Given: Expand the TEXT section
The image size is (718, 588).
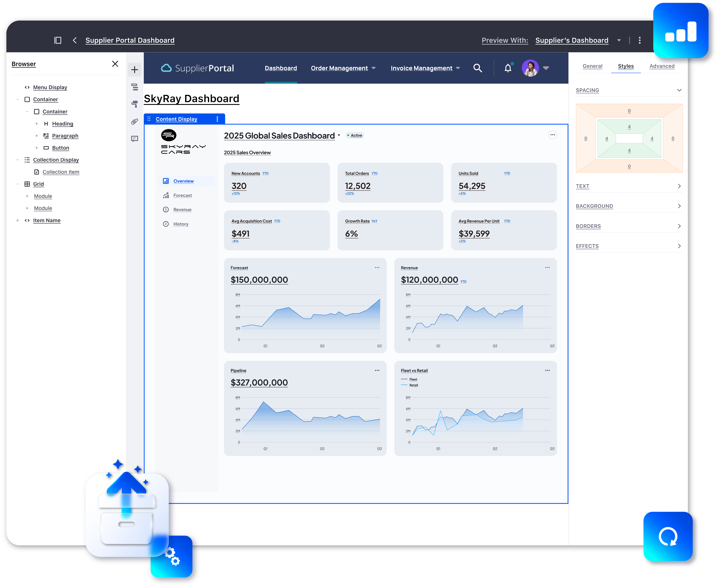Looking at the screenshot, I should coord(679,186).
